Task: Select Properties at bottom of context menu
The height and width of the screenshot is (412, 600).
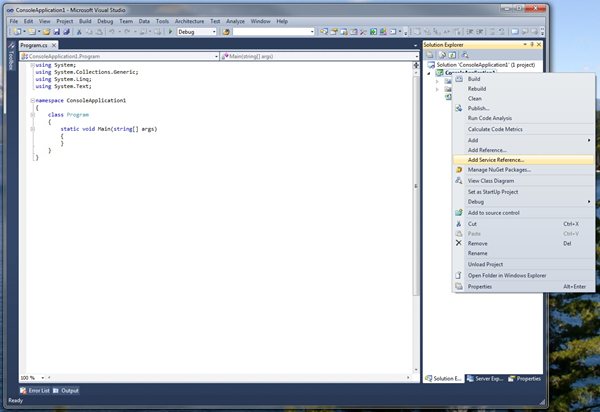Action: 523,287
